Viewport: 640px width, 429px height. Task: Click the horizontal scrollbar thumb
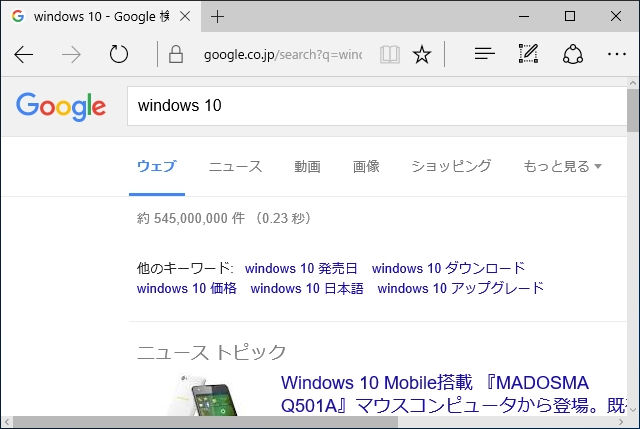[x=205, y=422]
